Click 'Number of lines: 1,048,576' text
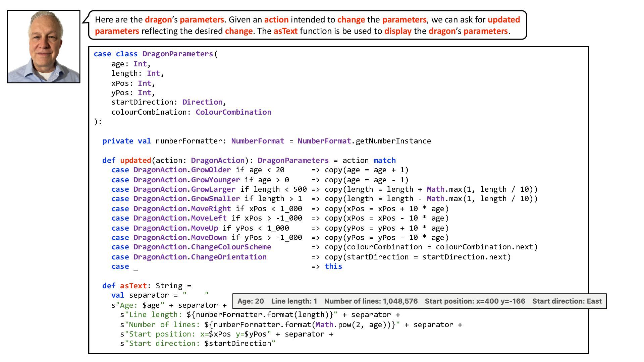Screen dimensions: 644x362 [x=371, y=301]
